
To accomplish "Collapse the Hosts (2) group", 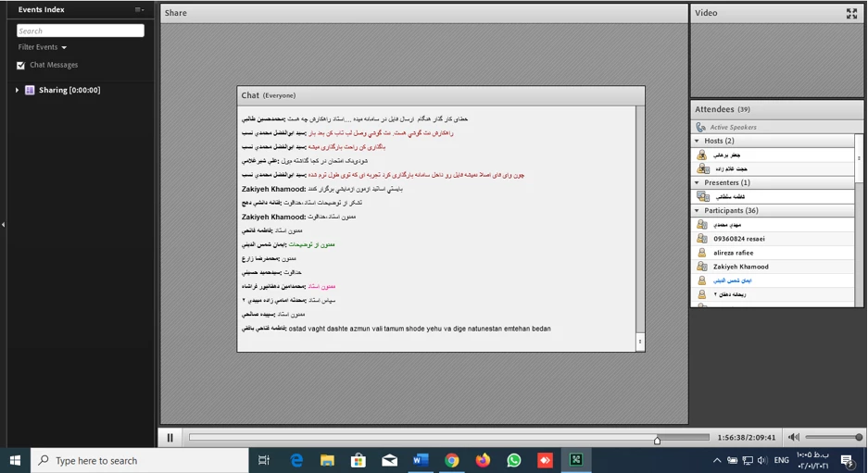I will click(697, 141).
